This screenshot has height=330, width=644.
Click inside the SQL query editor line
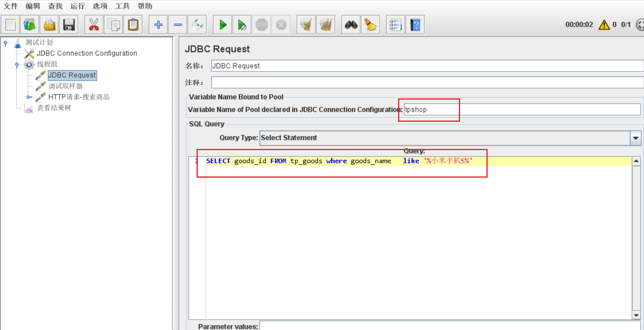click(x=418, y=161)
